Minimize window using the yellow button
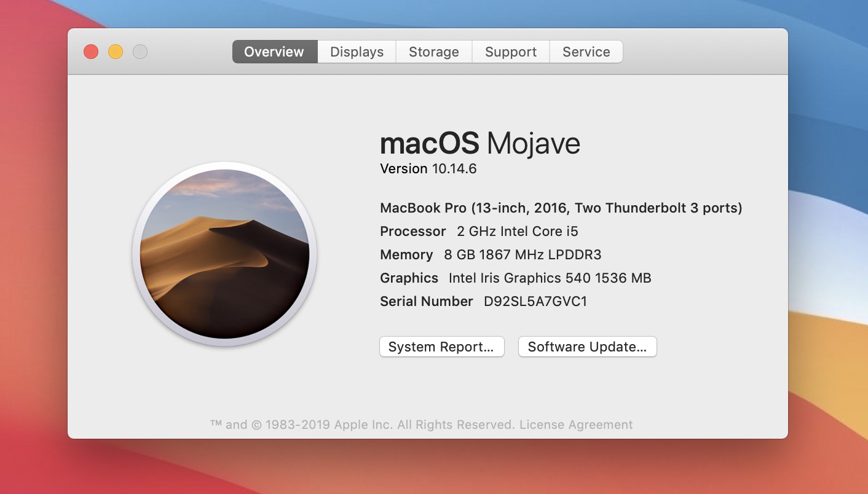Viewport: 868px width, 494px height. [x=116, y=52]
